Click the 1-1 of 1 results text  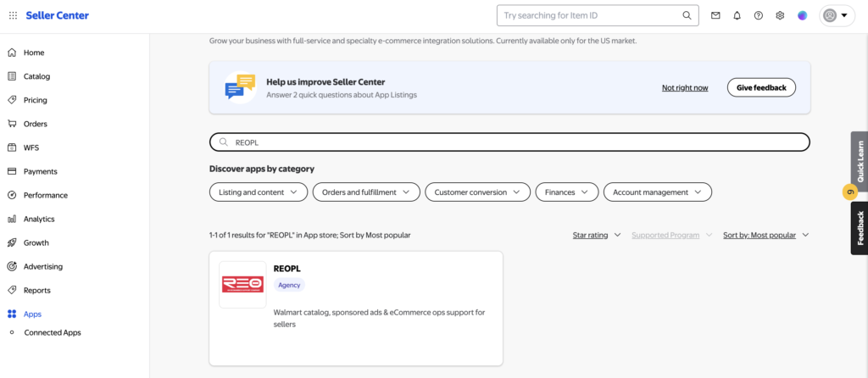pyautogui.click(x=310, y=236)
